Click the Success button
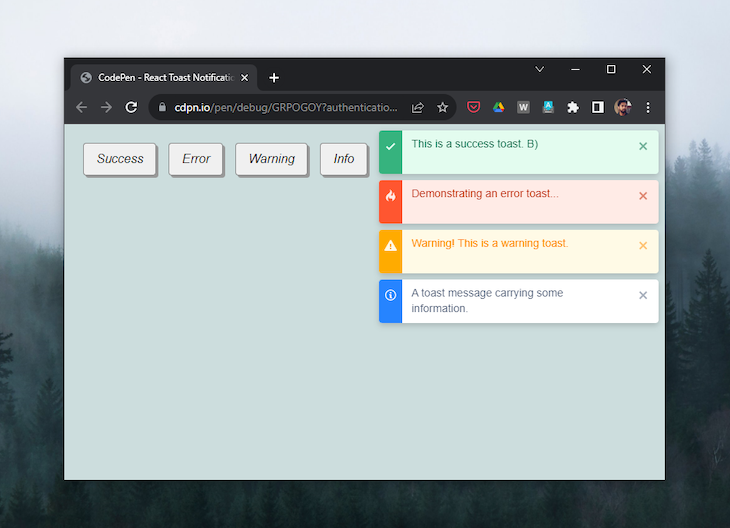Viewport: 730px width, 528px height. 120,159
